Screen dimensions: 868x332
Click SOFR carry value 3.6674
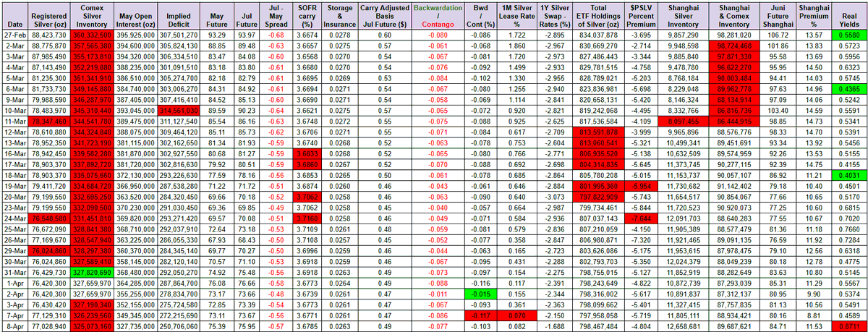click(307, 35)
